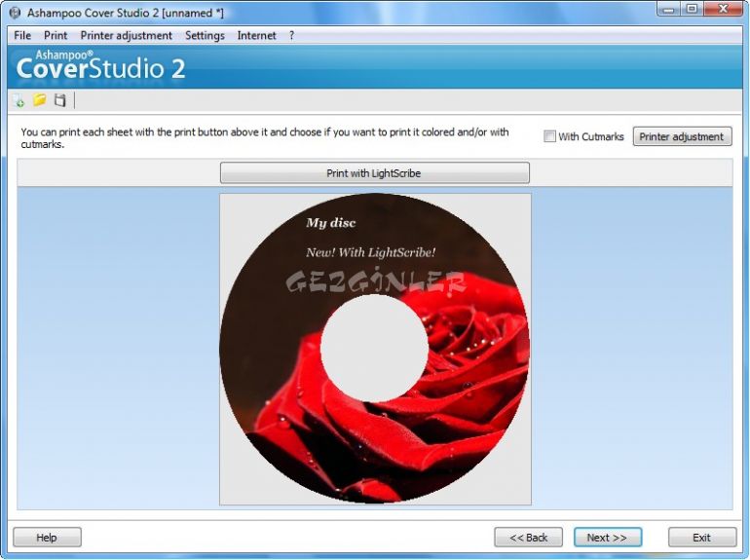Click the Exit button
This screenshot has width=750, height=560.
click(702, 538)
